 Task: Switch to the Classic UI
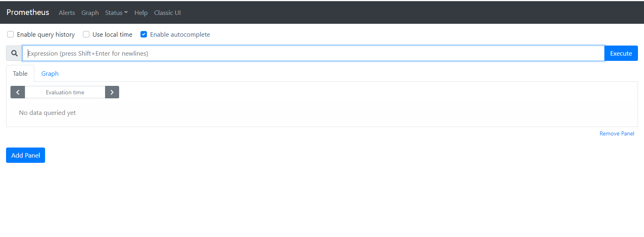[x=167, y=13]
